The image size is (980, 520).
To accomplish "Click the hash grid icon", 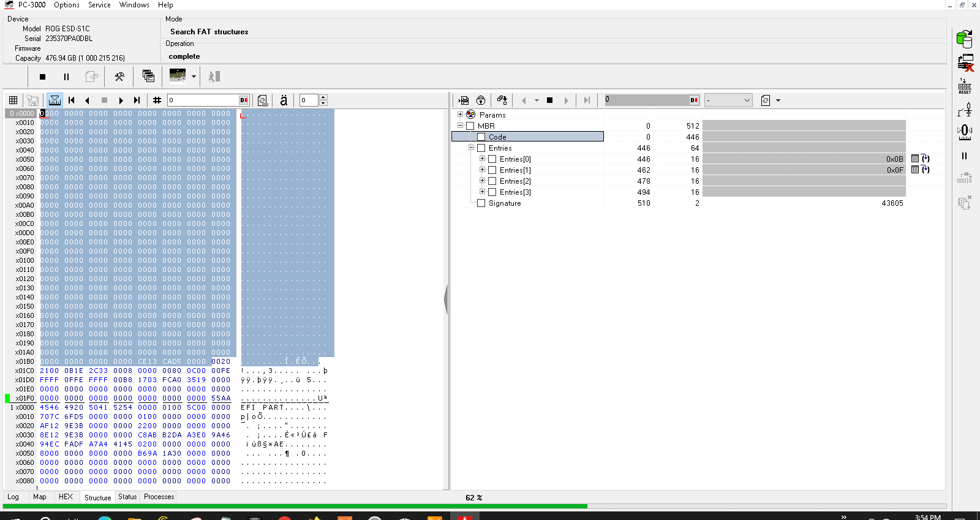I will click(x=157, y=100).
